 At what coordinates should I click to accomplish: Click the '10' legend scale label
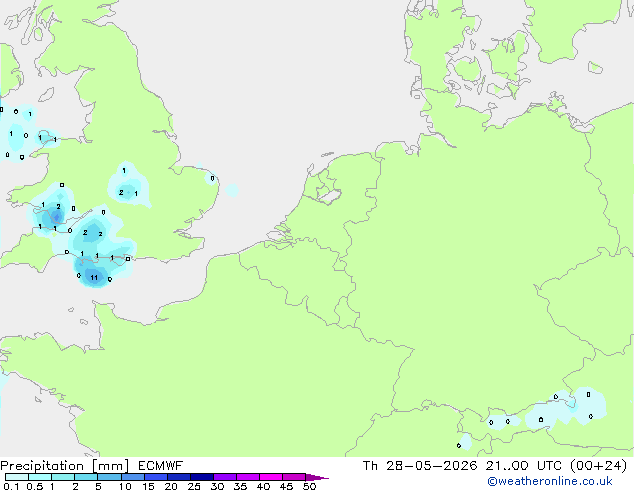[125, 486]
